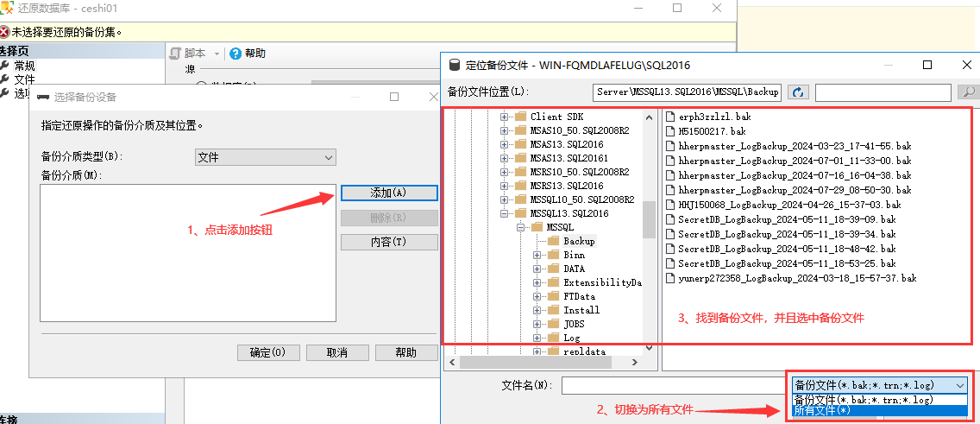
Task: Click the 文件名(N) input field
Action: click(675, 385)
